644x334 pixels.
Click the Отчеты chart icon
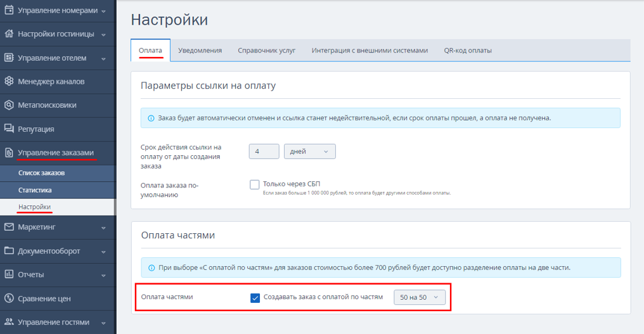click(x=9, y=274)
